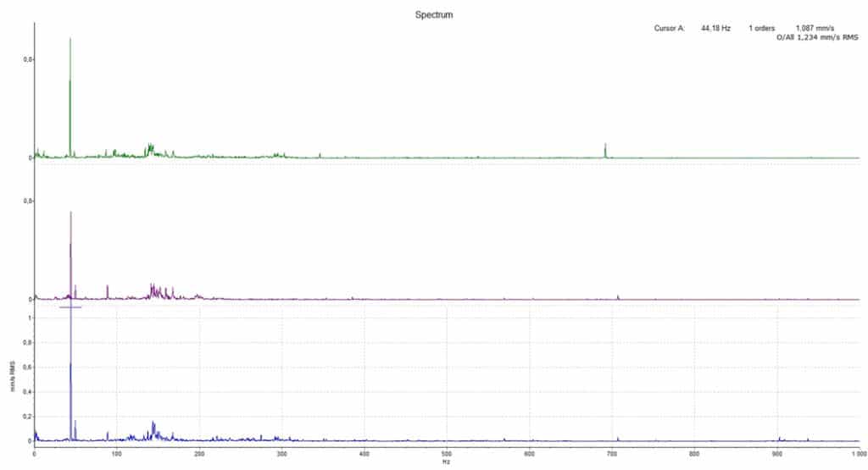This screenshot has width=868, height=470.
Task: Click the Spectrum chart title
Action: [433, 15]
